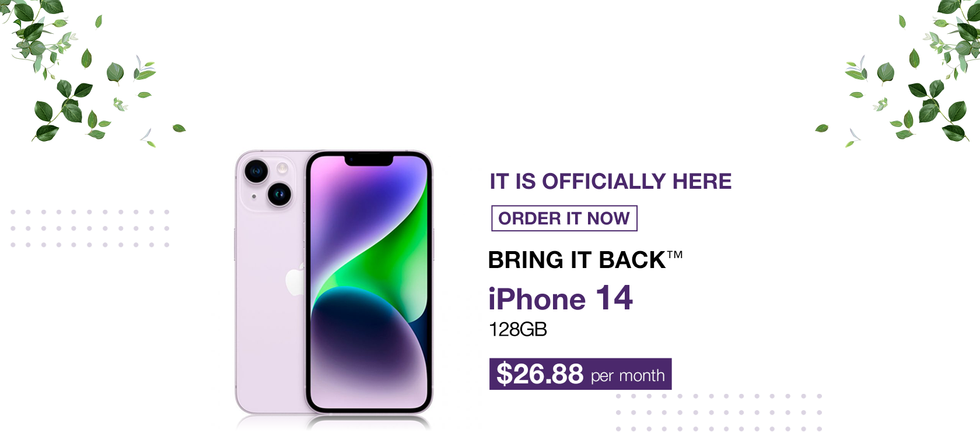Image resolution: width=980 pixels, height=437 pixels.
Task: Click the upper rear camera lens
Action: [x=256, y=171]
